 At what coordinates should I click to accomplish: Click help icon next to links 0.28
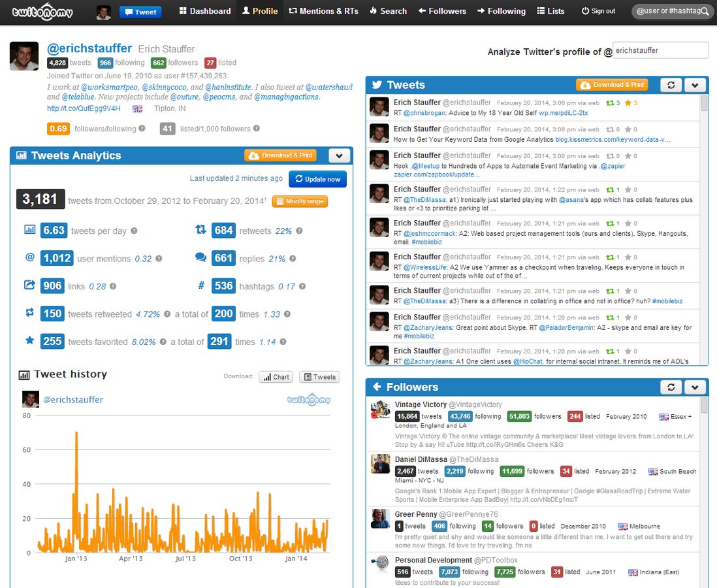113,286
